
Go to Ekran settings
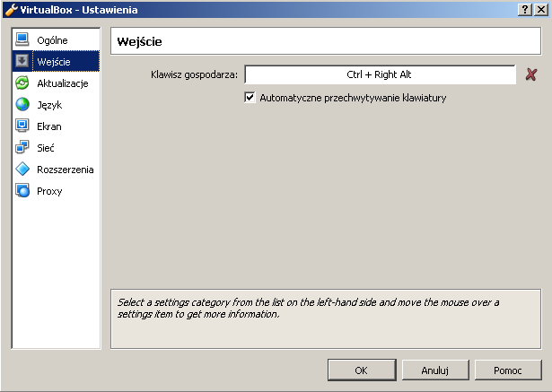[56, 126]
